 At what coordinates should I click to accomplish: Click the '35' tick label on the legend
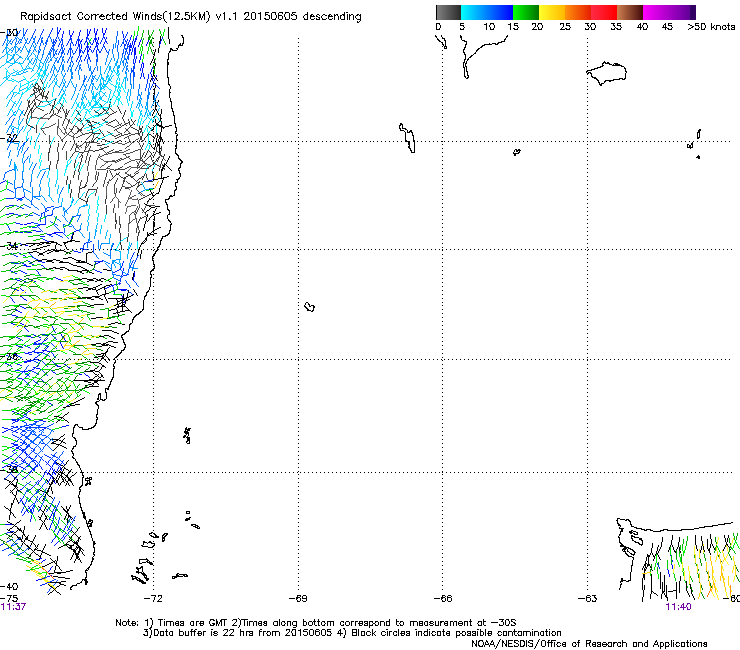point(616,27)
